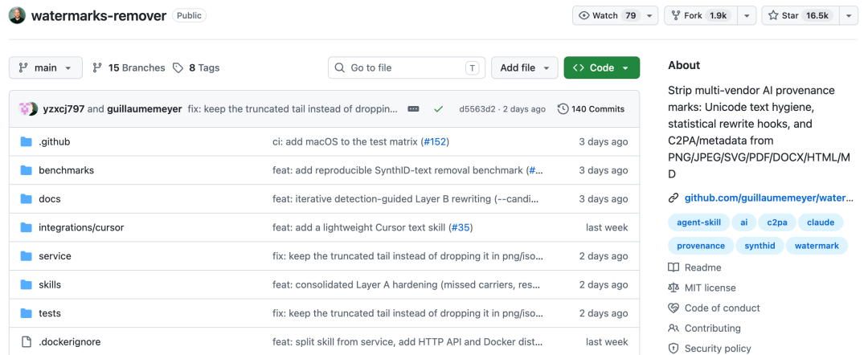Click the .dockerignore file icon
This screenshot has width=868, height=355.
coord(26,341)
